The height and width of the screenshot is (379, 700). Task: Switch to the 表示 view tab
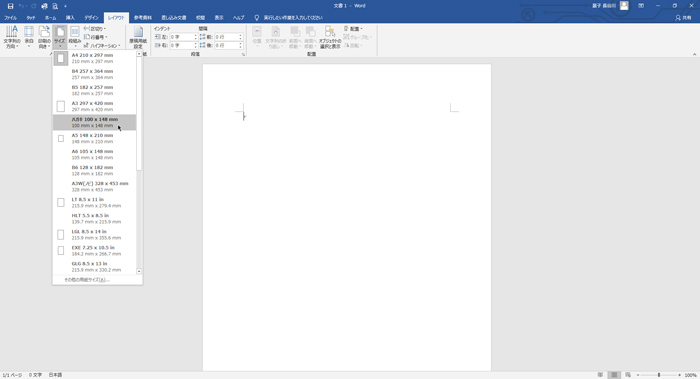click(x=219, y=18)
